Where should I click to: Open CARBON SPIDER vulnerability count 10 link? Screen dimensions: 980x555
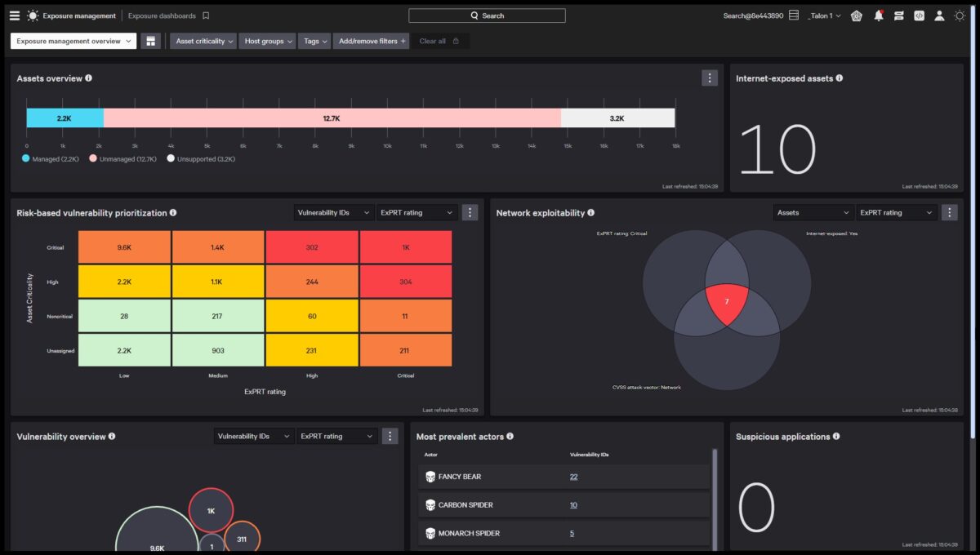click(x=573, y=504)
